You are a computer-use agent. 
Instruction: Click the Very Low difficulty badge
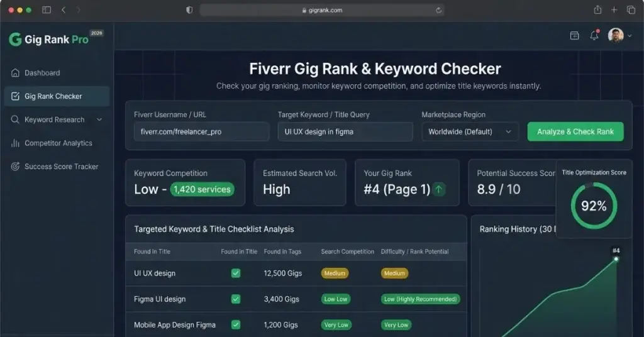coord(396,325)
